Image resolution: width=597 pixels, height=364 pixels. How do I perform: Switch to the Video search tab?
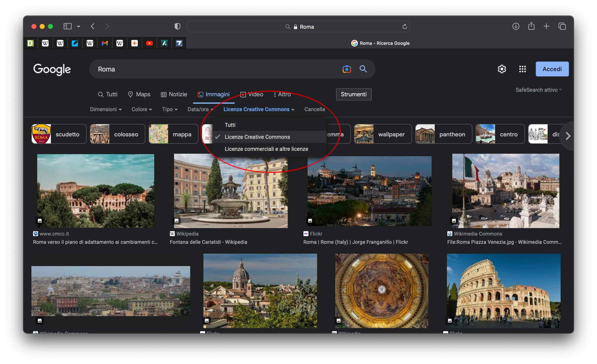[x=251, y=94]
